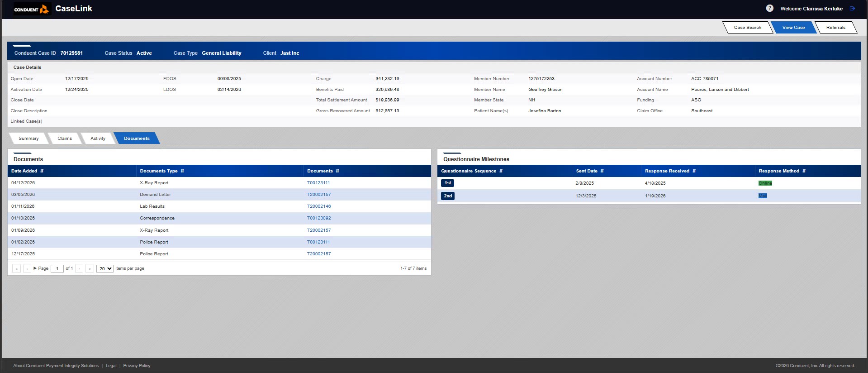868x373 pixels.
Task: Click the Date Added column header
Action: click(72, 171)
